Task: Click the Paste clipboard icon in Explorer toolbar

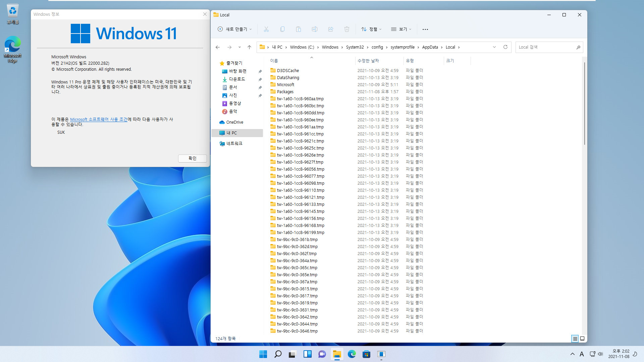Action: point(299,29)
